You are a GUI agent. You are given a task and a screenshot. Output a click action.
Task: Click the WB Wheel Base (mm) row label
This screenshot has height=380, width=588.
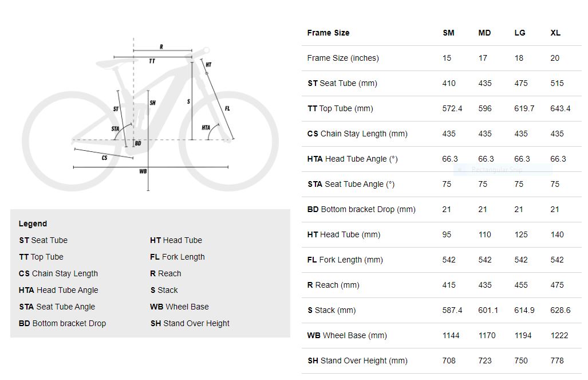pos(347,336)
